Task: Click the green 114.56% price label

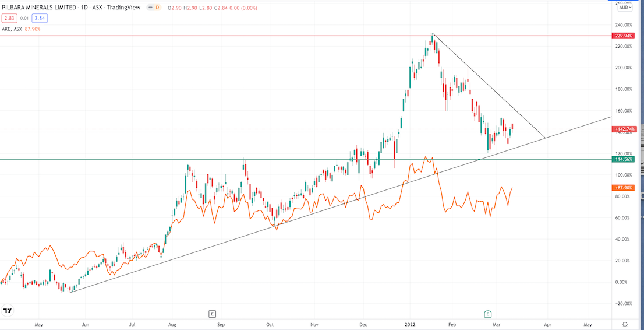Action: click(624, 159)
